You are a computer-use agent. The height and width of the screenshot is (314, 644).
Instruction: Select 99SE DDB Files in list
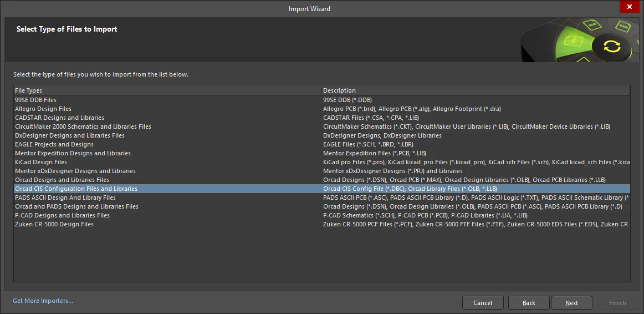[36, 100]
